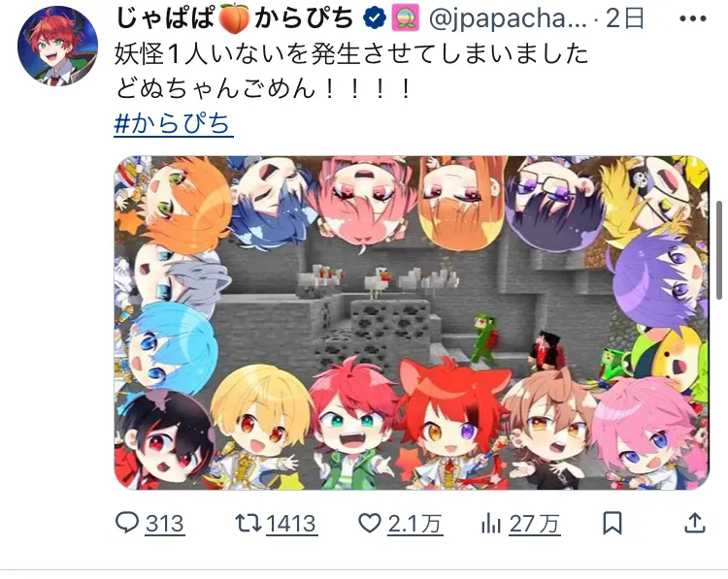View analytics via the bar chart icon

(491, 524)
